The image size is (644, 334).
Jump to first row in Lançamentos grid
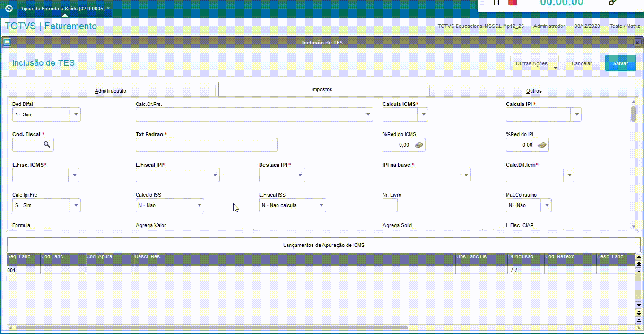639,256
